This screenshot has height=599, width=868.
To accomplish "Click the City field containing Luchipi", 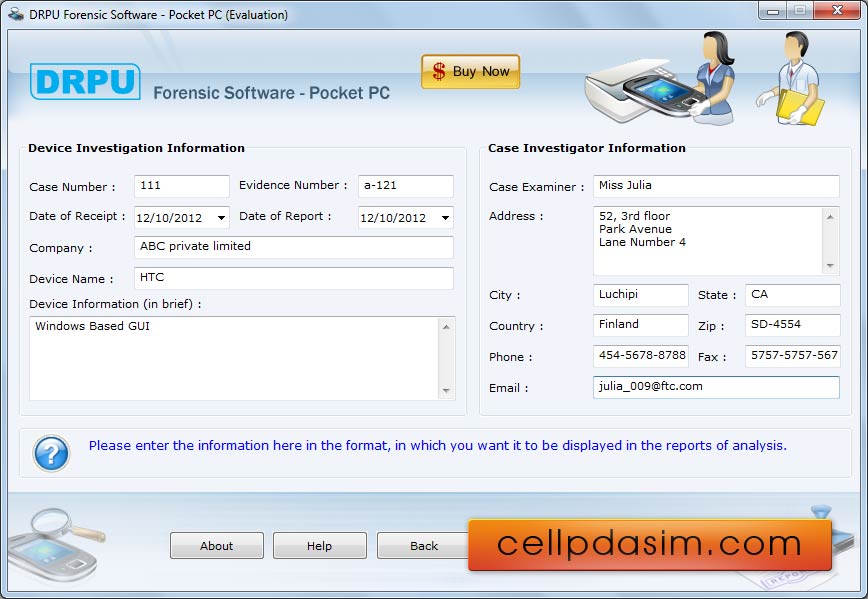I will pyautogui.click(x=640, y=295).
